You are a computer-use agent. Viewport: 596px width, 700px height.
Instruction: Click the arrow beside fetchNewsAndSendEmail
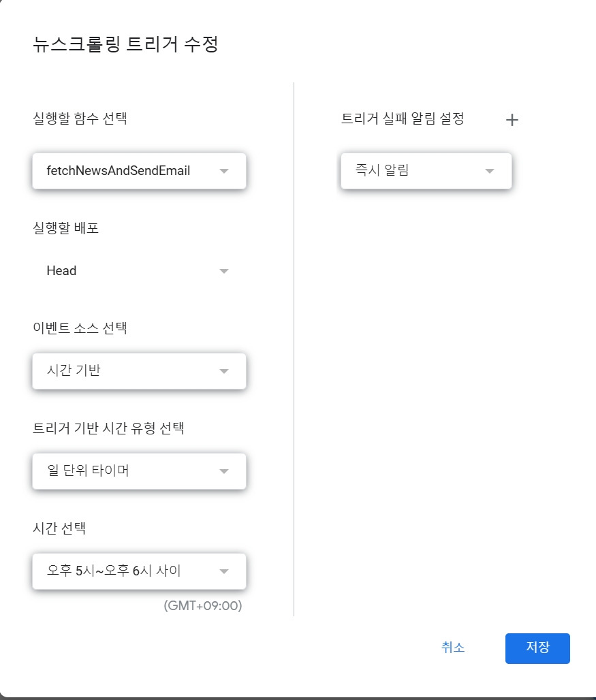224,171
